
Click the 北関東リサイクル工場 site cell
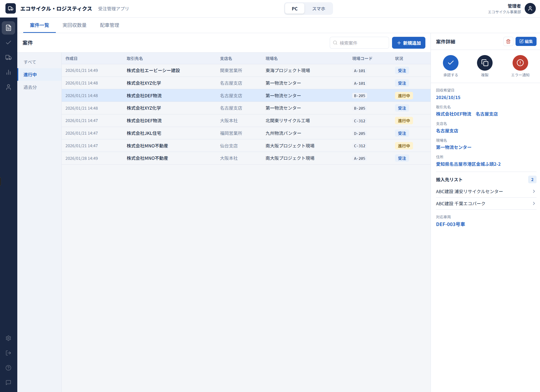288,121
